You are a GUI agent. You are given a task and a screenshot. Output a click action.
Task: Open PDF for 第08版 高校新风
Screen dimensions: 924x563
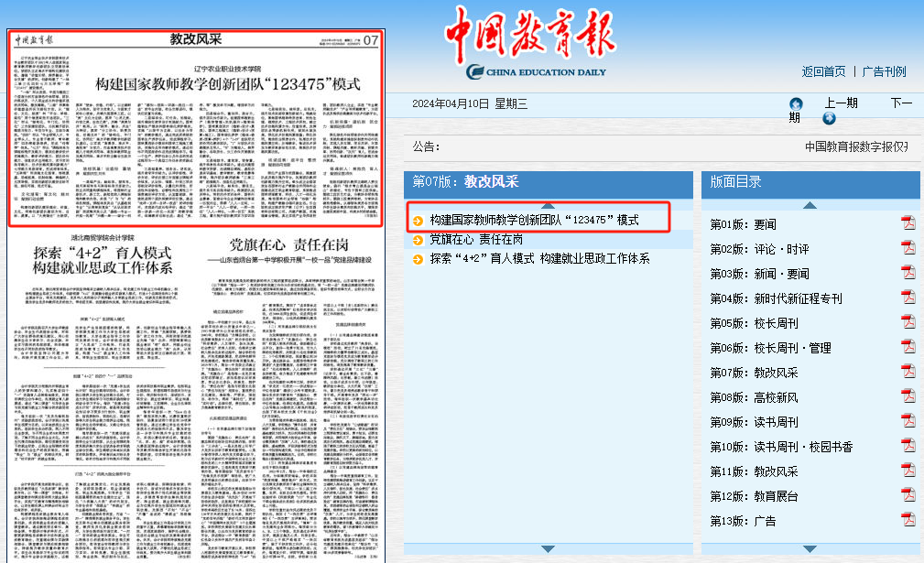(908, 397)
